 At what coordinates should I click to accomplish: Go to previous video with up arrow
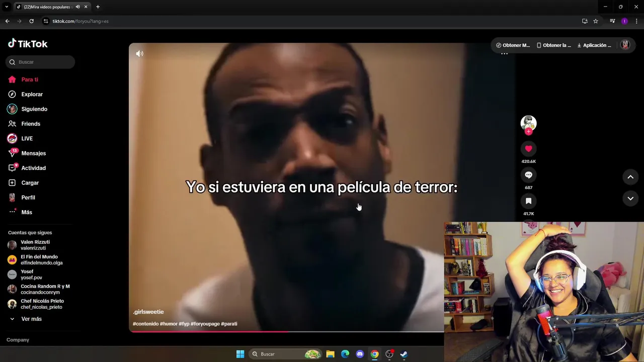(630, 177)
